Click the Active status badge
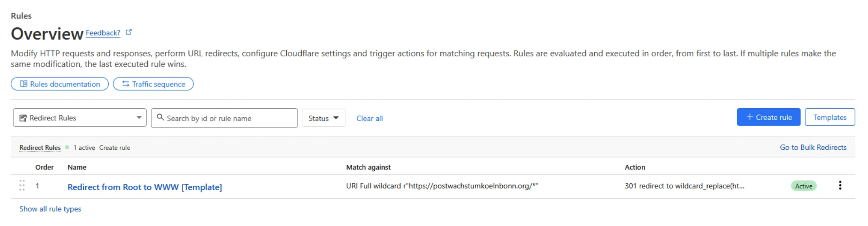 804,186
